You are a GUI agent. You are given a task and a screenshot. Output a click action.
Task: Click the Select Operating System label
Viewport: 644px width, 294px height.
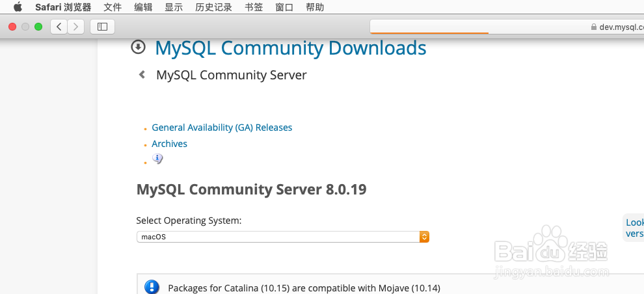(x=189, y=220)
